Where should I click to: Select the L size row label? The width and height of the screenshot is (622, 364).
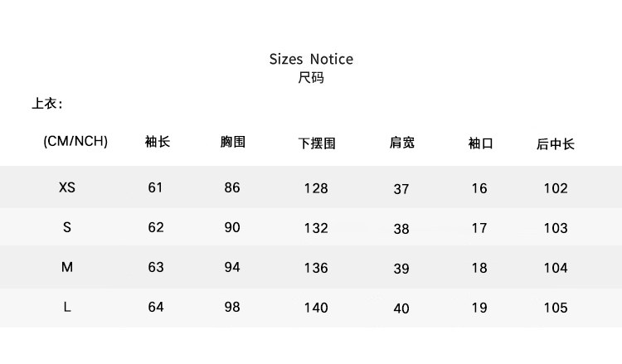tap(67, 307)
